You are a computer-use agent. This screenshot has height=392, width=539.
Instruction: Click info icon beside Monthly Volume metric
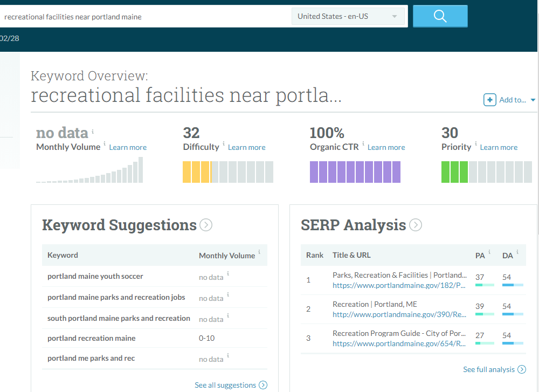[x=105, y=143]
